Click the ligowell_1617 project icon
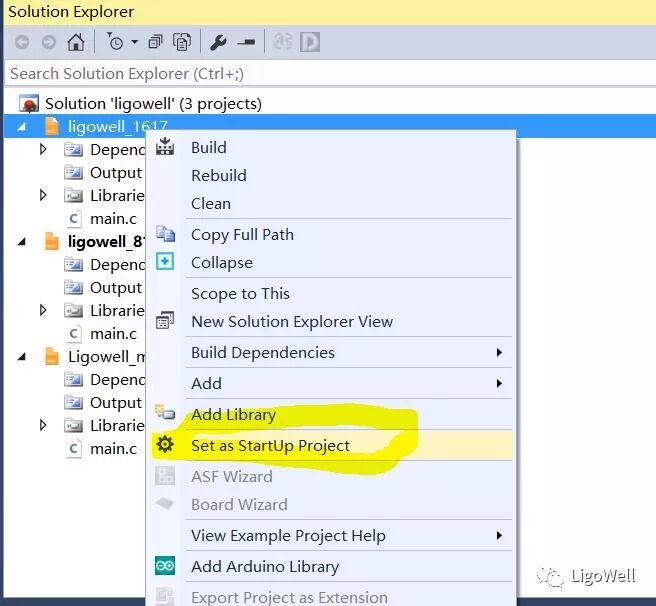The width and height of the screenshot is (656, 606). (x=51, y=126)
